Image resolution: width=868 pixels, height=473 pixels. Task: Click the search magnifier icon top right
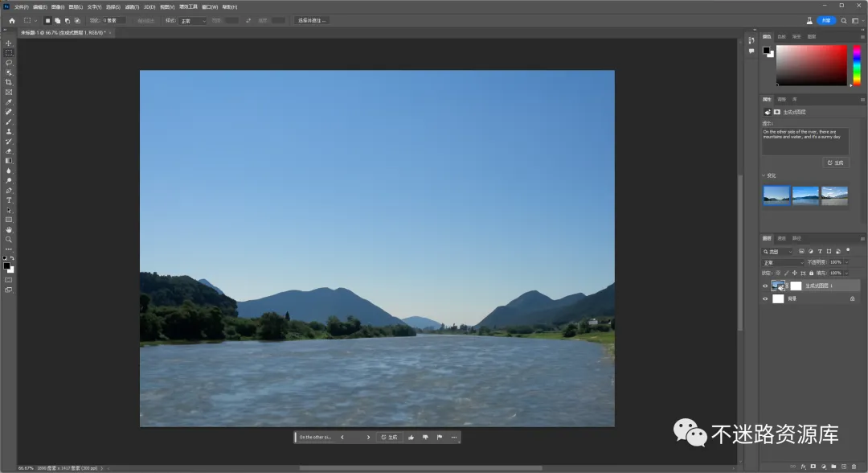[844, 20]
